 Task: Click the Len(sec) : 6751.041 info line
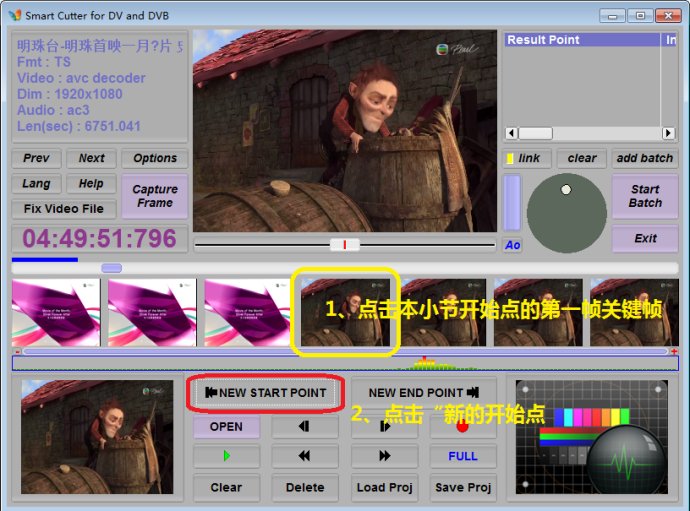click(x=79, y=126)
